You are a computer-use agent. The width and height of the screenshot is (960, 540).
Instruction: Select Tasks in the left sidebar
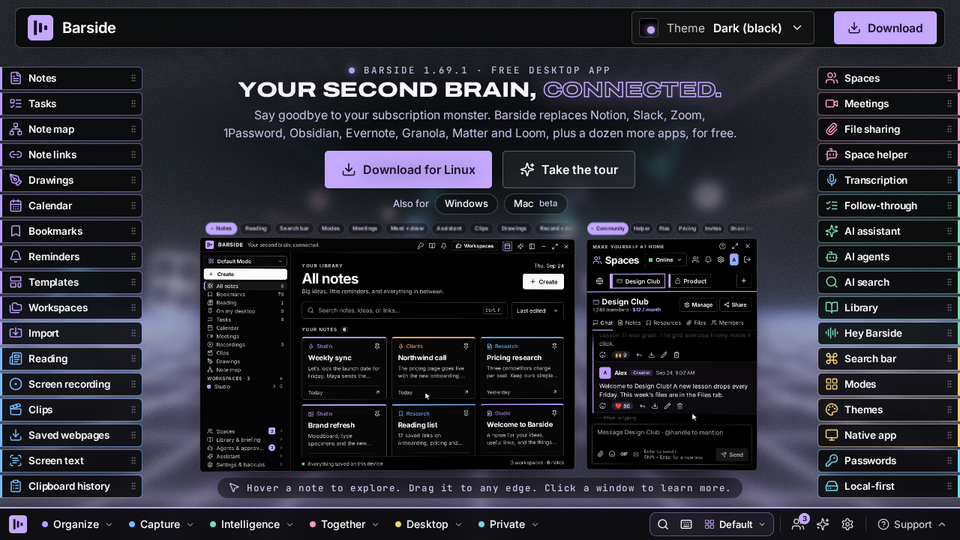click(x=72, y=104)
